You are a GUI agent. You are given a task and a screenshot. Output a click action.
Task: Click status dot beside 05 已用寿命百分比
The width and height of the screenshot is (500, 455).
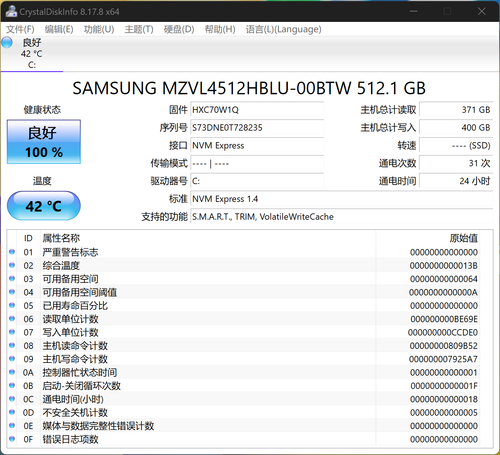tap(12, 305)
